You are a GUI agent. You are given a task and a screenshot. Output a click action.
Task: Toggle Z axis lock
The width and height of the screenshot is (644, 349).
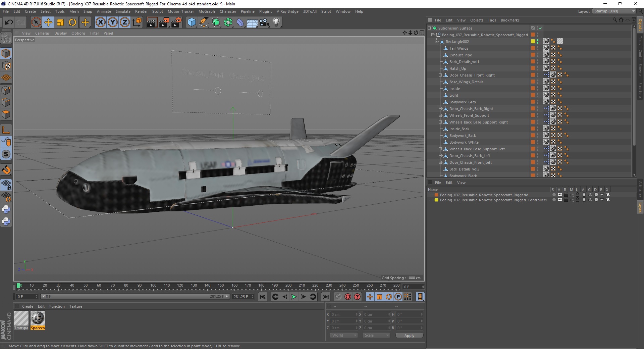[x=125, y=22]
